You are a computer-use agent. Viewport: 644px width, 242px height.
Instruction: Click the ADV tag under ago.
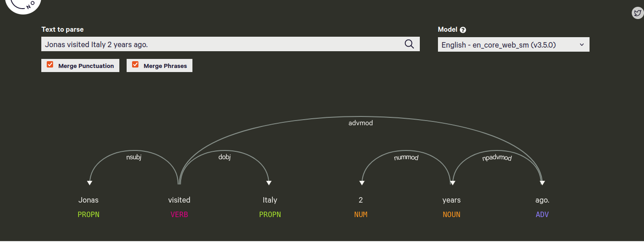542,214
